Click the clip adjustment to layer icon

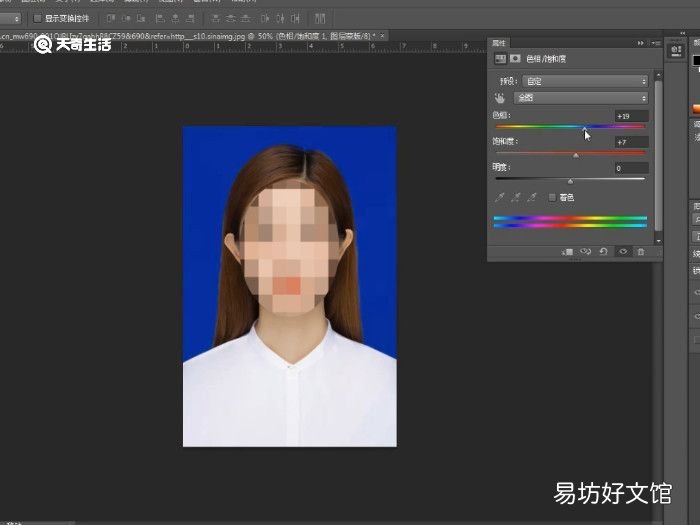coord(567,252)
